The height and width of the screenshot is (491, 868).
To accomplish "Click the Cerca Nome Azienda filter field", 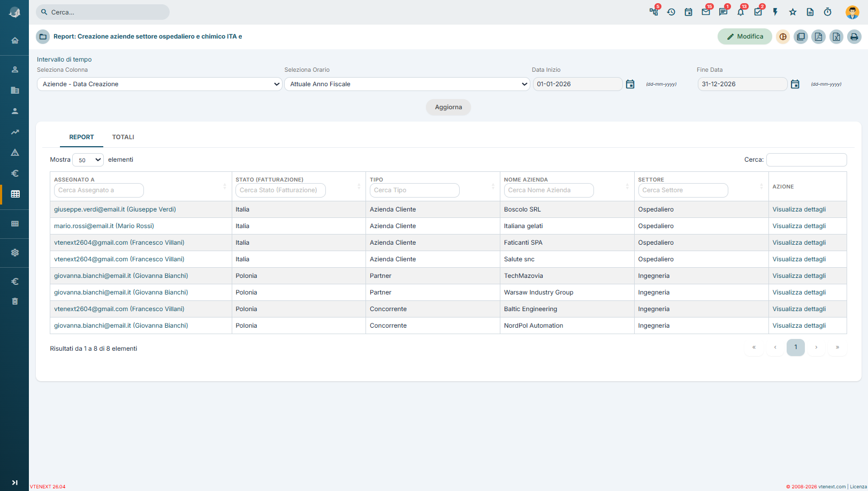I will pos(549,190).
